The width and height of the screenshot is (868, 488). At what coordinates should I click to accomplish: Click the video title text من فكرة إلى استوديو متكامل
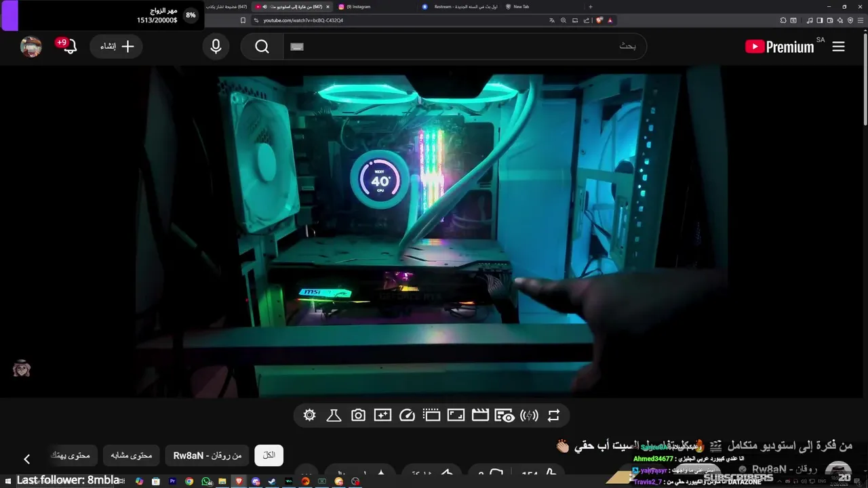pos(791,445)
